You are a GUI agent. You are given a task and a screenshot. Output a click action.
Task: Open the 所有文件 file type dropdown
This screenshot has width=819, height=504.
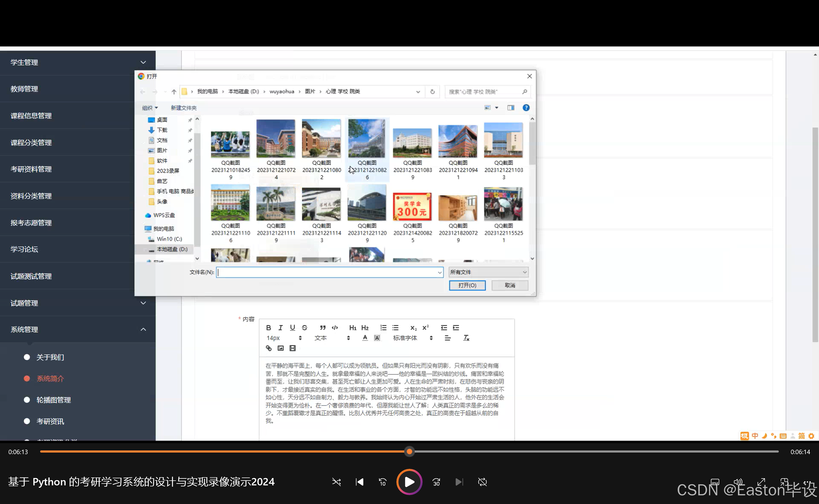coord(488,272)
